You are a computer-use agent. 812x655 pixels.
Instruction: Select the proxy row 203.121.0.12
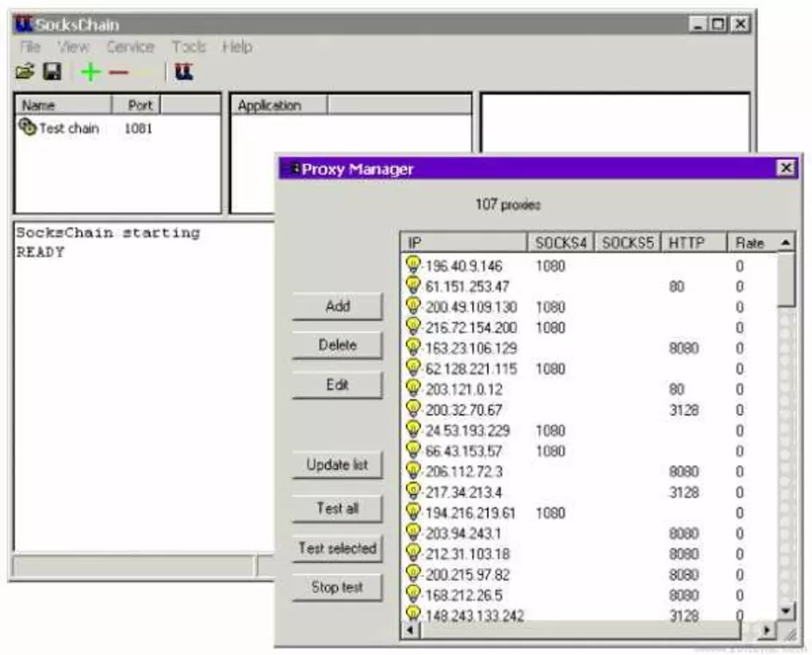[x=589, y=389]
